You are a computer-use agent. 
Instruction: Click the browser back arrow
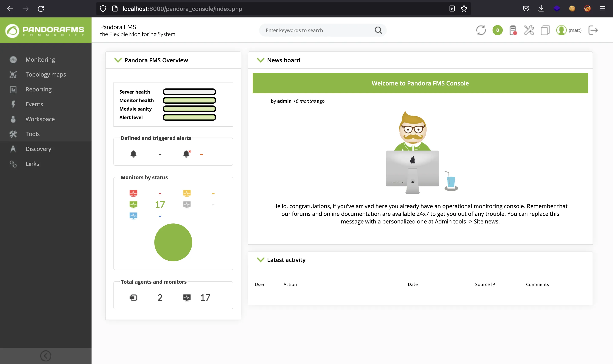pyautogui.click(x=10, y=9)
